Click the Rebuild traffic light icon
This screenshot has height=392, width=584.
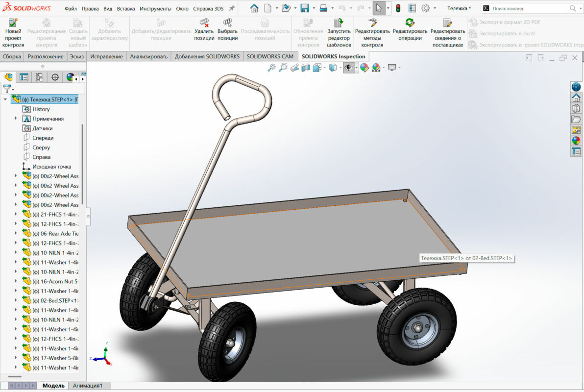pyautogui.click(x=398, y=8)
